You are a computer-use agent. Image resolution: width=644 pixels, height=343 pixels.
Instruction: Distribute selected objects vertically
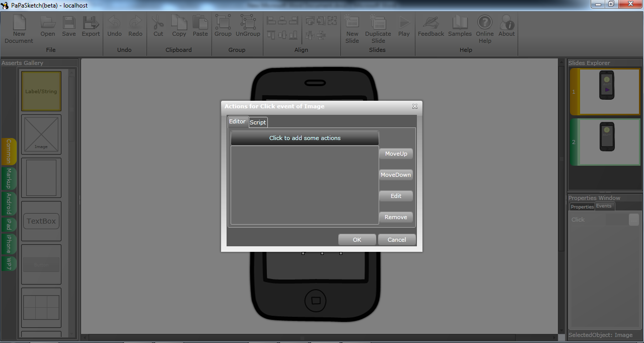321,35
